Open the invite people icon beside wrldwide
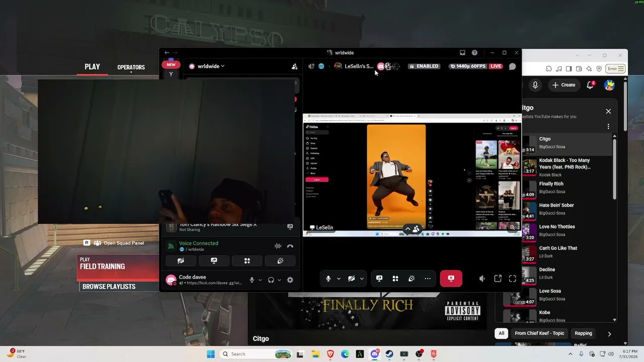Screen dimensions: 644x362 coord(294,66)
